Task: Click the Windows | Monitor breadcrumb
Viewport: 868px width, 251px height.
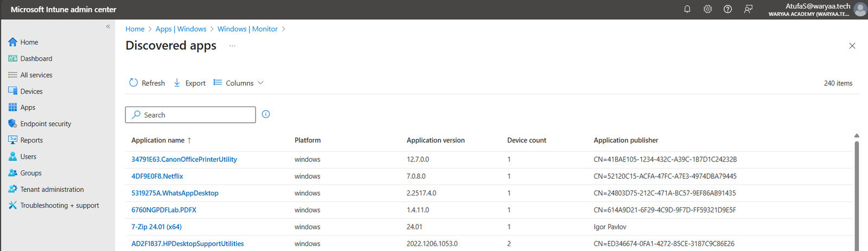Action: click(247, 29)
